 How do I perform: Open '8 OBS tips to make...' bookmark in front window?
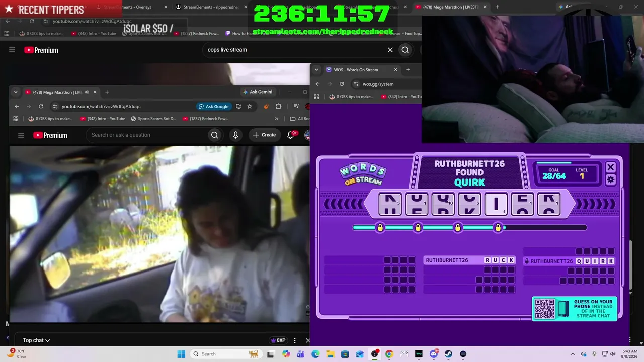[x=50, y=119]
